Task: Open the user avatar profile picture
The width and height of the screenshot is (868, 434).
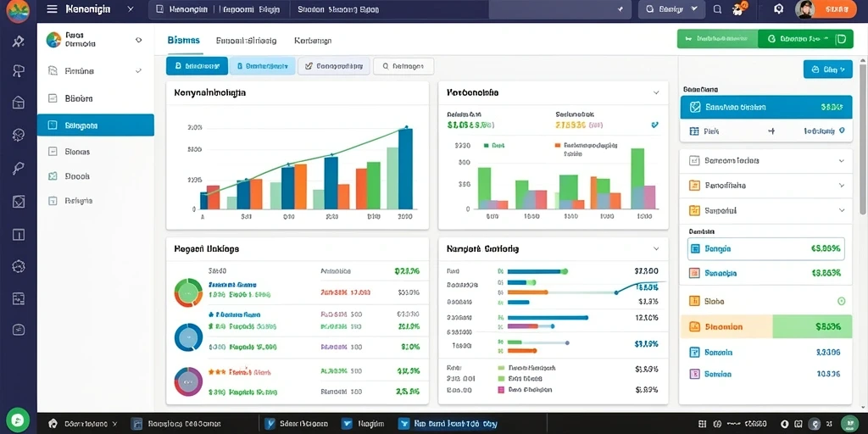Action: coord(805,9)
